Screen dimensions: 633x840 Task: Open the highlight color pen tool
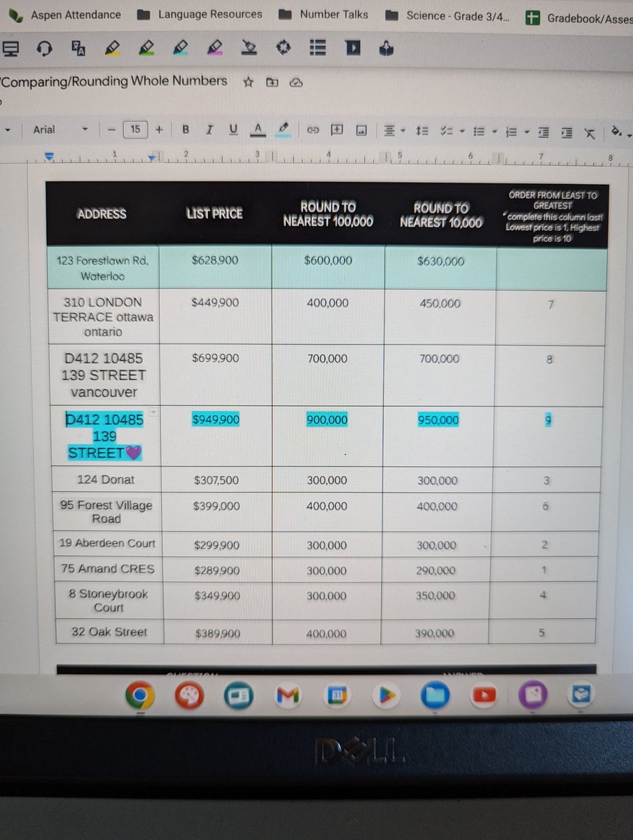(x=283, y=129)
